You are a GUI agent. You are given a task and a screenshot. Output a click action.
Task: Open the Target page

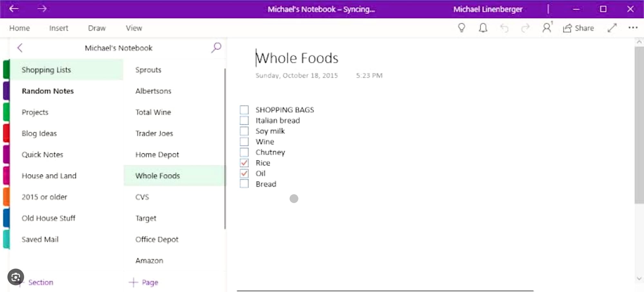coord(174,218)
